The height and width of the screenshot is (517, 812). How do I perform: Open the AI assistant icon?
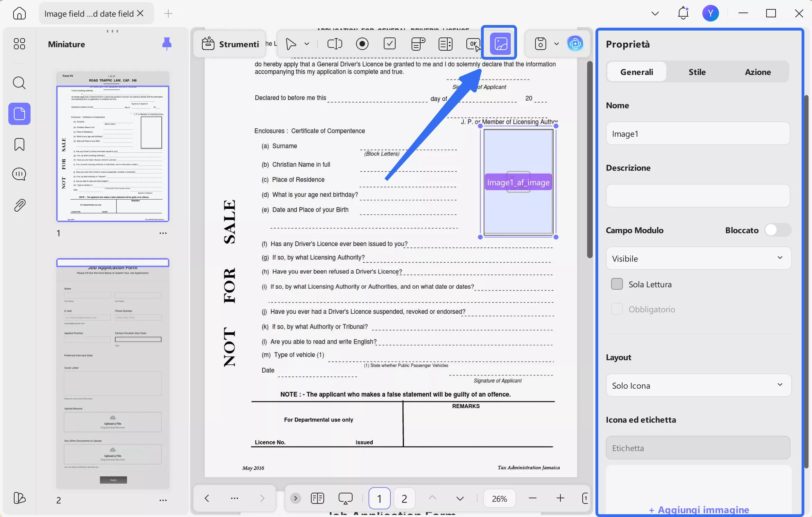click(575, 44)
